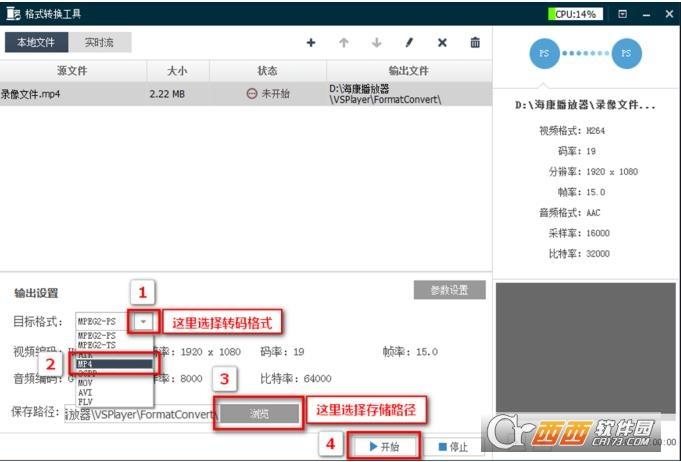Sort by 源文件 column header
The image size is (681, 462).
pos(73,70)
